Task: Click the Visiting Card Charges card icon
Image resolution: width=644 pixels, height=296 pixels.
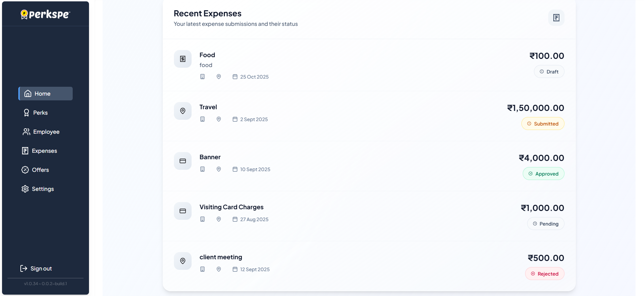Action: coord(183,211)
